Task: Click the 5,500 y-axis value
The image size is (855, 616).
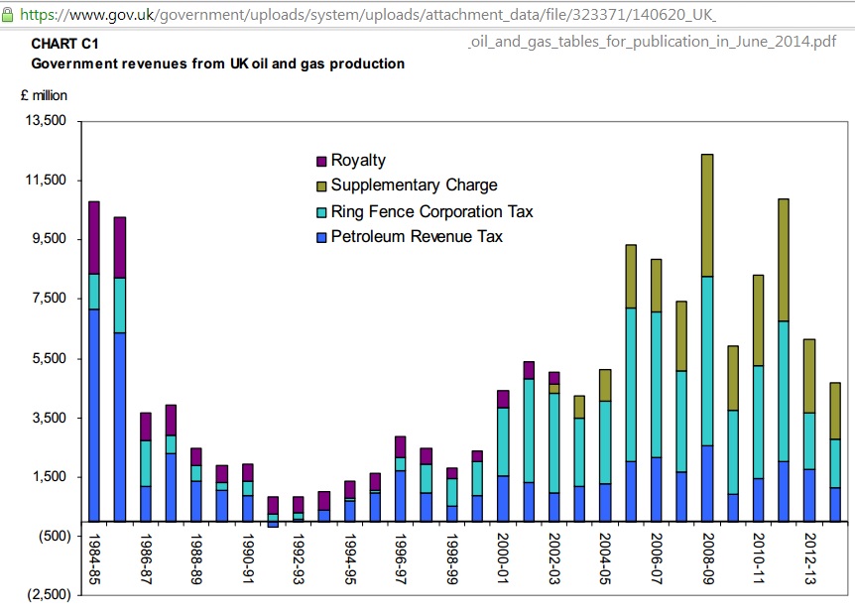Action: point(49,358)
